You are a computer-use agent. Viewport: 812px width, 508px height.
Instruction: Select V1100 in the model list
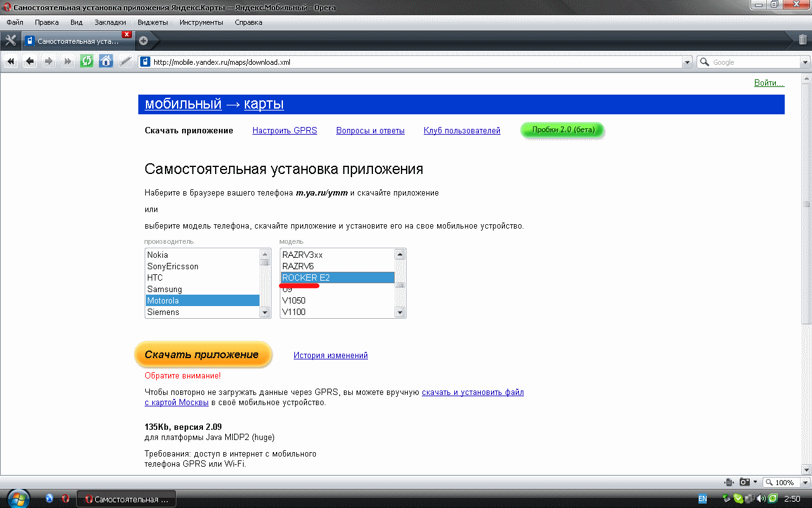(337, 312)
